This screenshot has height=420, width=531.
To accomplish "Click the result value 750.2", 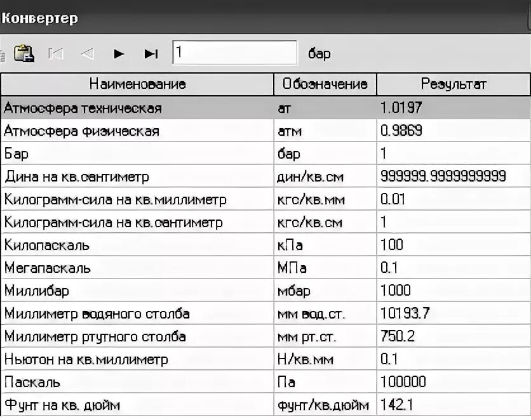I will click(398, 336).
